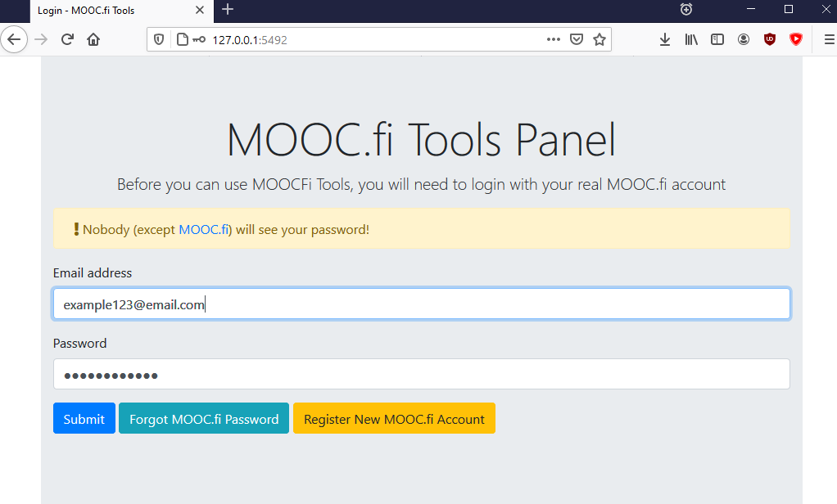
Task: Open the hamburger application menu
Action: coord(830,39)
